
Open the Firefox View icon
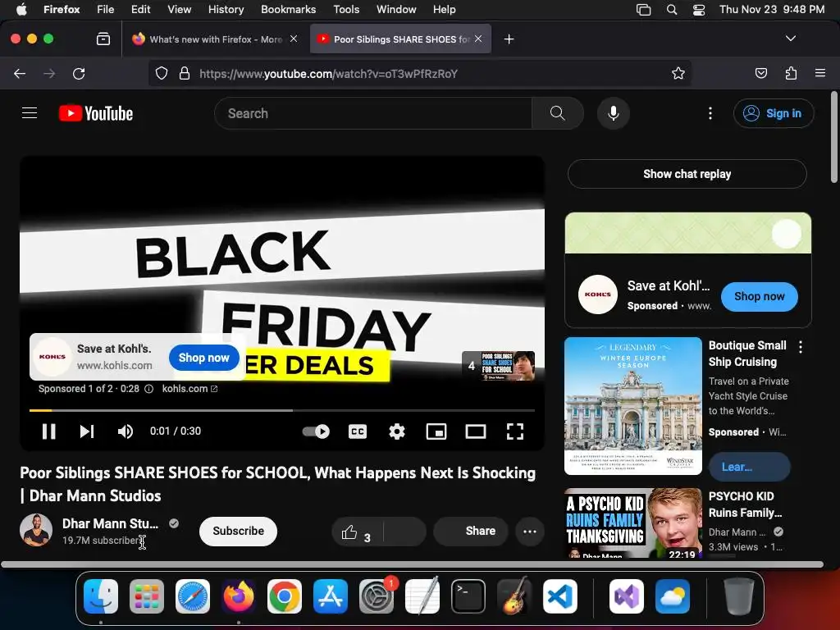pos(103,39)
